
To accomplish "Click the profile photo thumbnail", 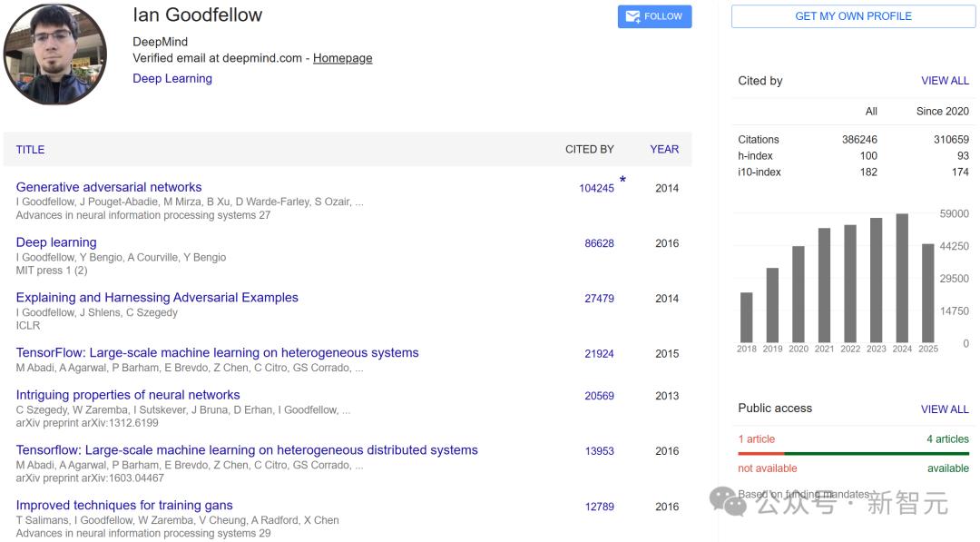I will tap(55, 53).
